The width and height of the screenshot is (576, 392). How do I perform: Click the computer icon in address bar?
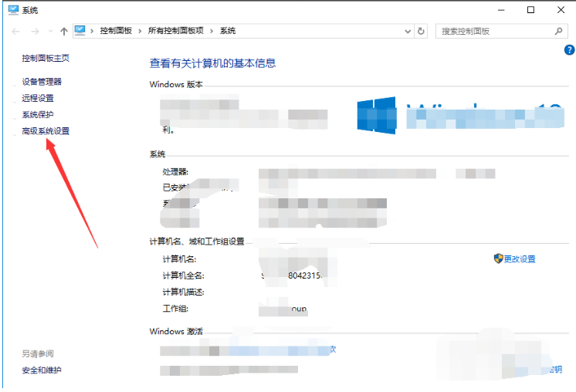pyautogui.click(x=80, y=30)
